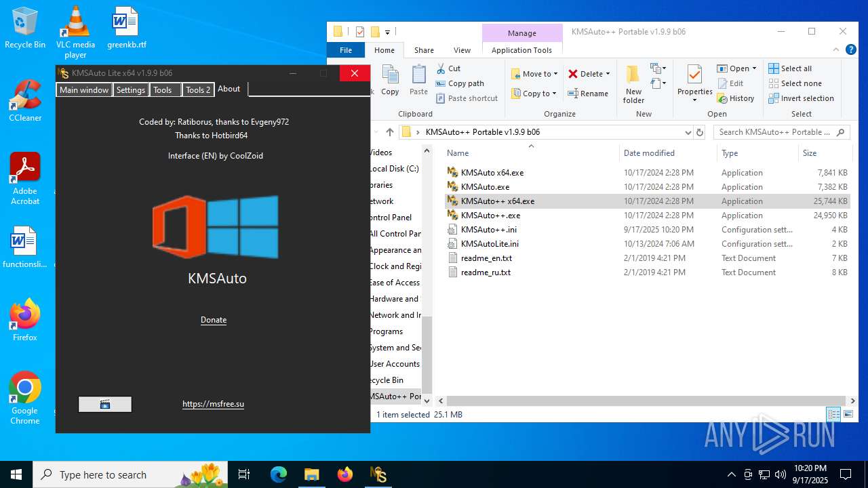Image resolution: width=868 pixels, height=488 pixels.
Task: Open KMSAuto Main window tab
Action: (x=84, y=89)
